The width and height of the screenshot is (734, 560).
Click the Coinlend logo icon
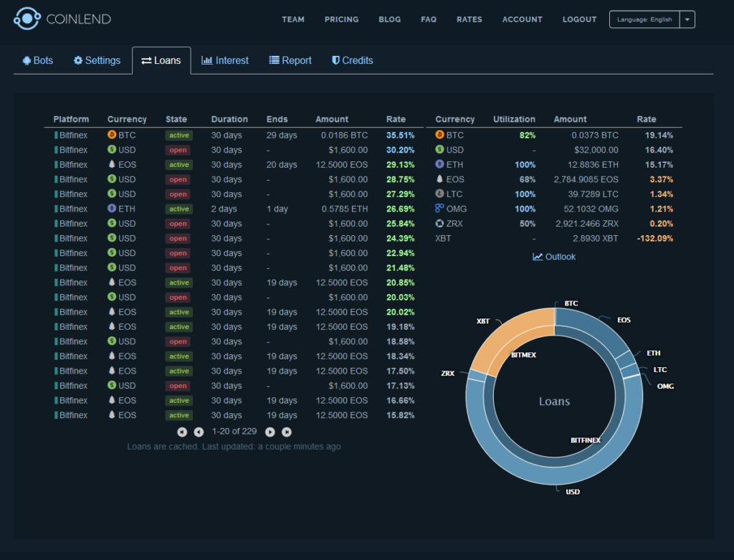coord(27,19)
